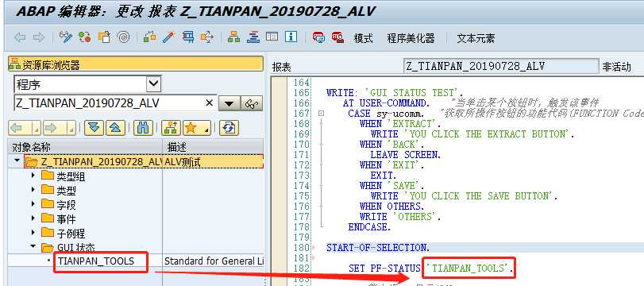Toggle Display/Change mode (glasses and pencil icon)
The width and height of the screenshot is (644, 286).
tap(65, 37)
